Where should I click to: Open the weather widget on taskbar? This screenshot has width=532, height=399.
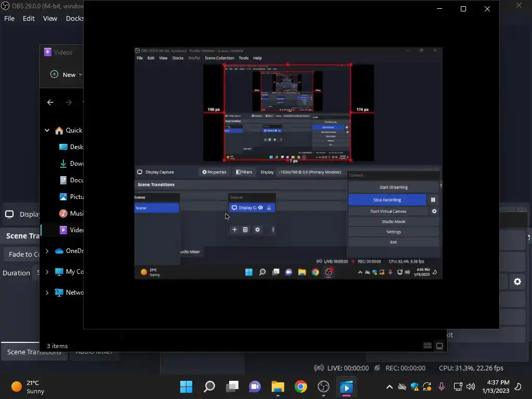(x=28, y=387)
